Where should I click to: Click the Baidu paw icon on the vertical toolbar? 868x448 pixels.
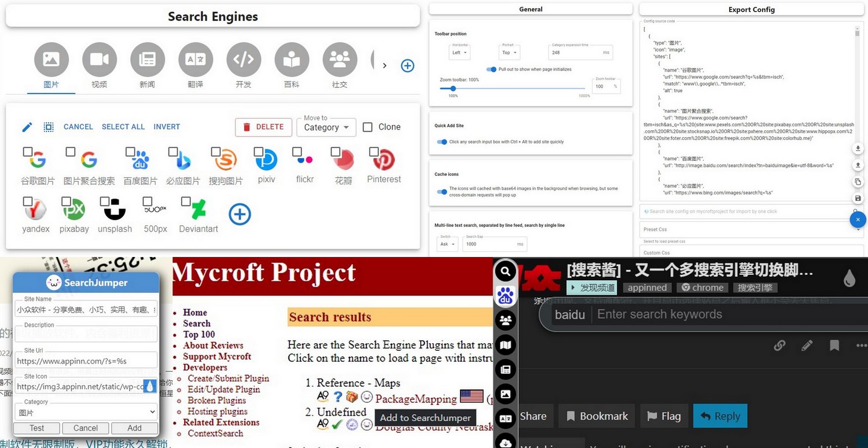[x=506, y=296]
